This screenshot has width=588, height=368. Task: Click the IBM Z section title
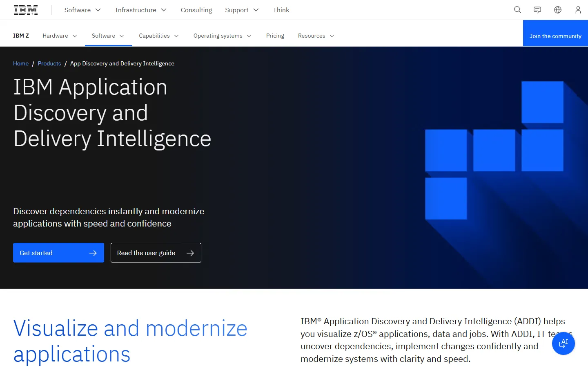(x=21, y=36)
